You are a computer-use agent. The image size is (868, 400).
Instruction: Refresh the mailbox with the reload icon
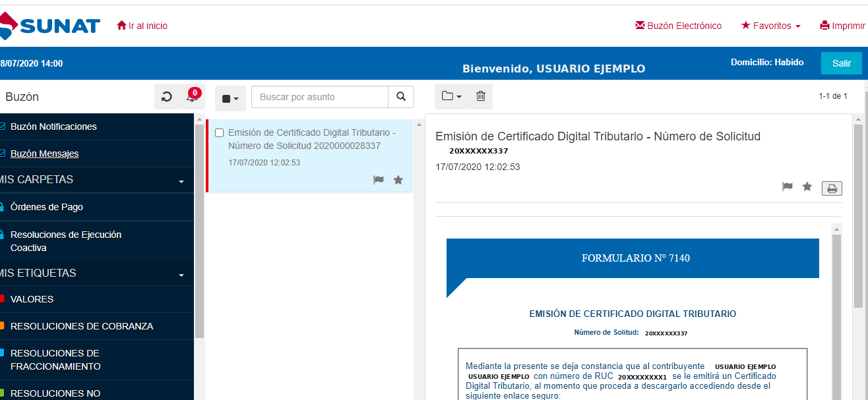pyautogui.click(x=167, y=97)
